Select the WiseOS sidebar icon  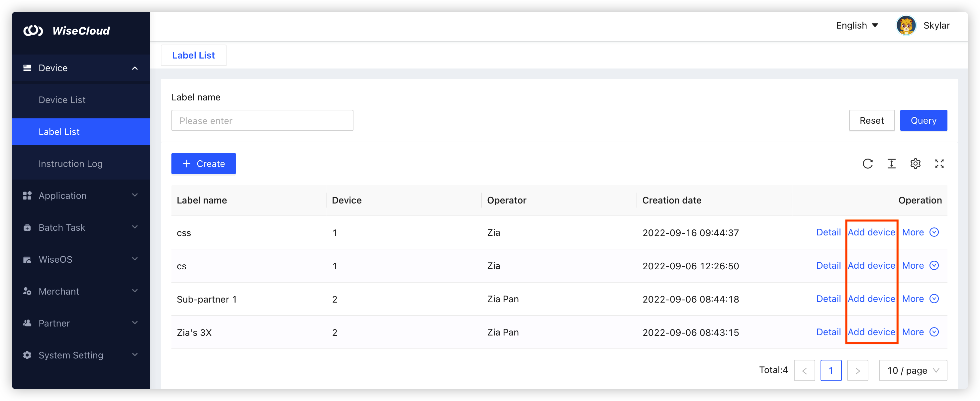(27, 259)
